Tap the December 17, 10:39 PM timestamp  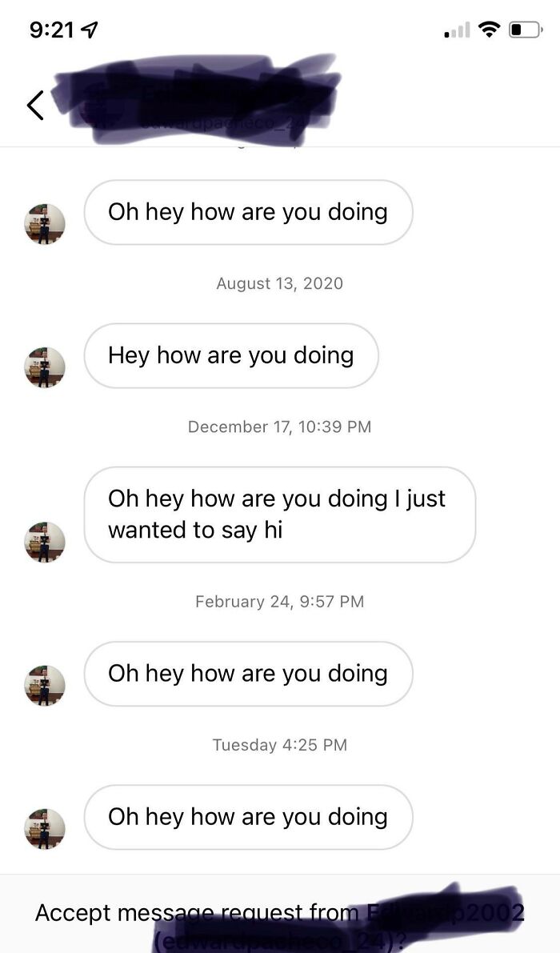[x=279, y=426]
